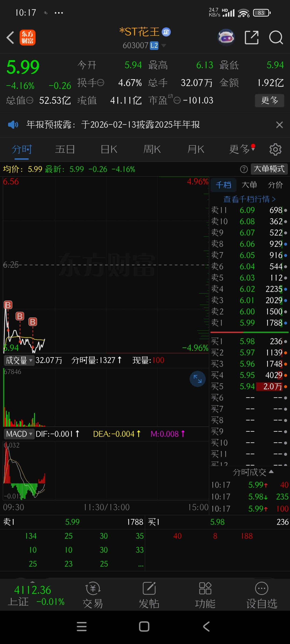The image size is (290, 644).
Task: Tap the second B buy marker on chart
Action: 20,316
